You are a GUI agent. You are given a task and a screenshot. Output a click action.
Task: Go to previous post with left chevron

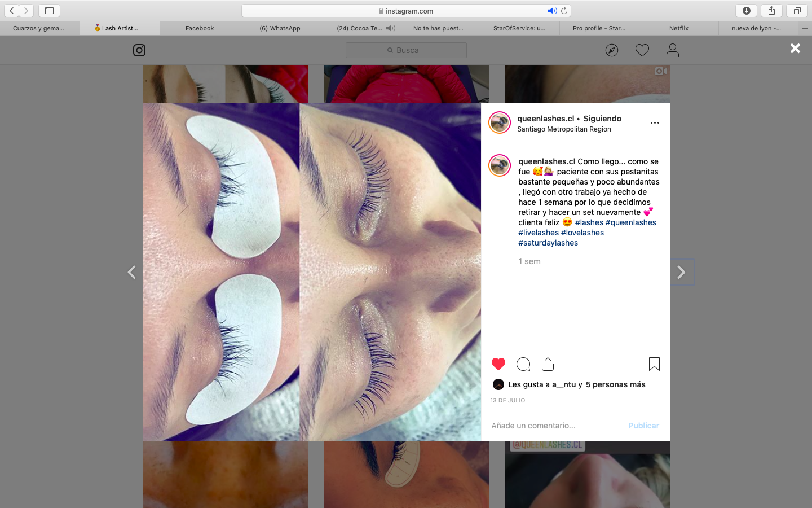(131, 273)
